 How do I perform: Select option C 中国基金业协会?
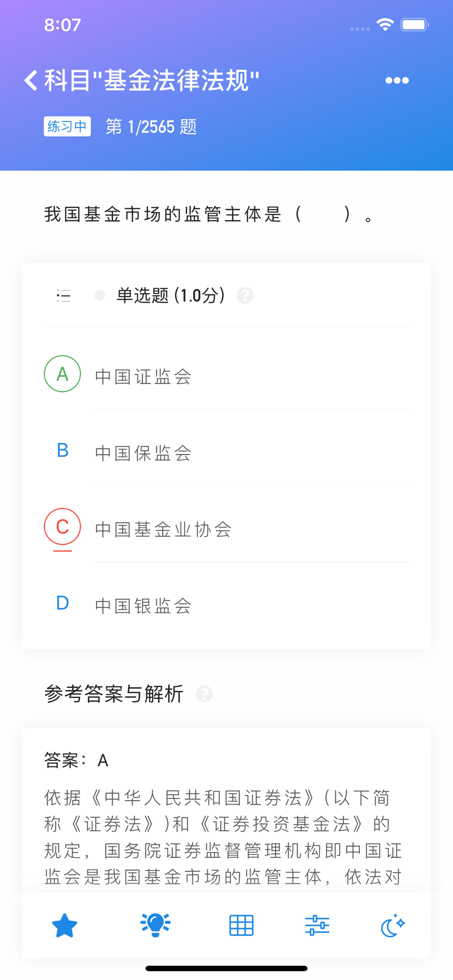[226, 527]
